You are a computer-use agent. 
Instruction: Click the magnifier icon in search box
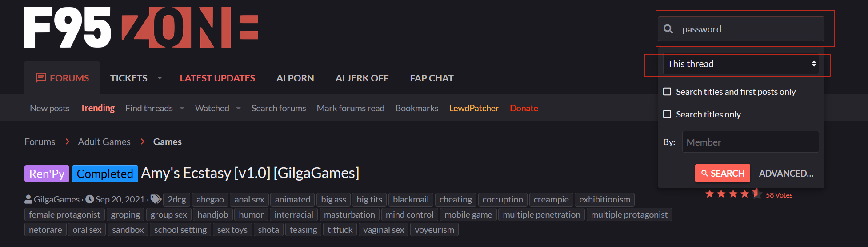coord(668,29)
